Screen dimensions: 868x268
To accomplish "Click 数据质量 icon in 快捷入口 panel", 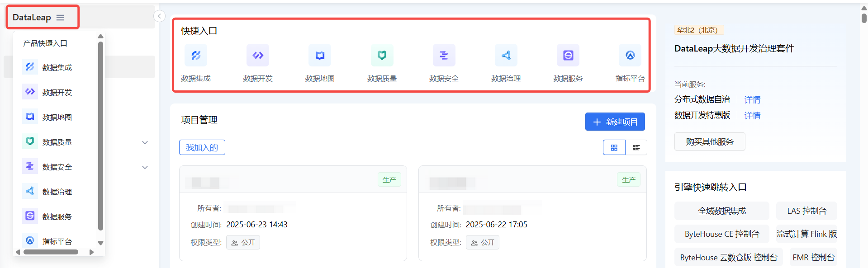I will pyautogui.click(x=382, y=56).
